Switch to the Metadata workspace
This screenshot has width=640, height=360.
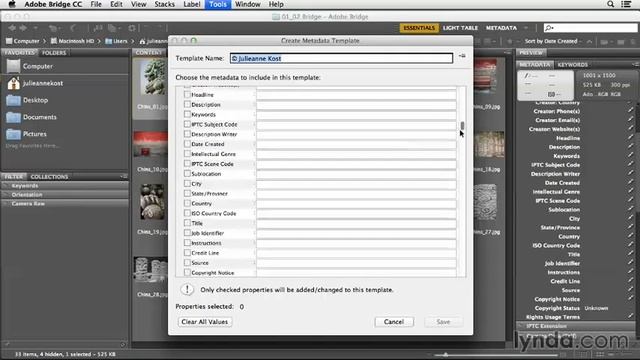501,28
